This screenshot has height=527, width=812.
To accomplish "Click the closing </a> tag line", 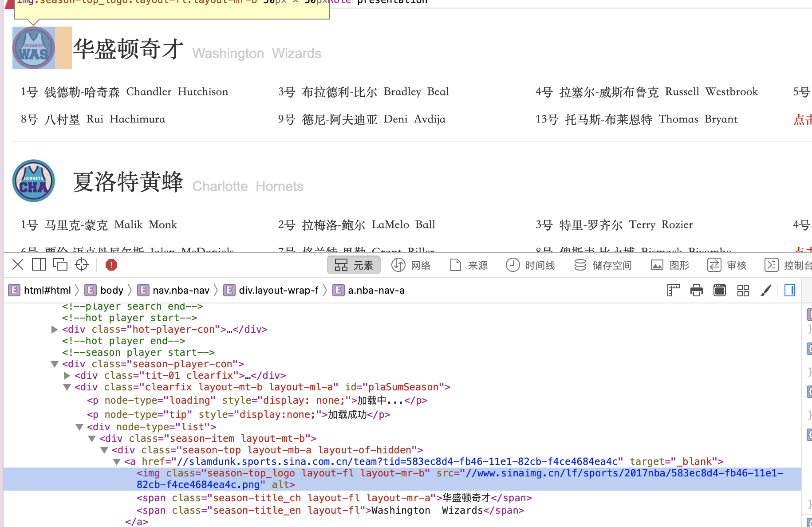I will coord(137,522).
